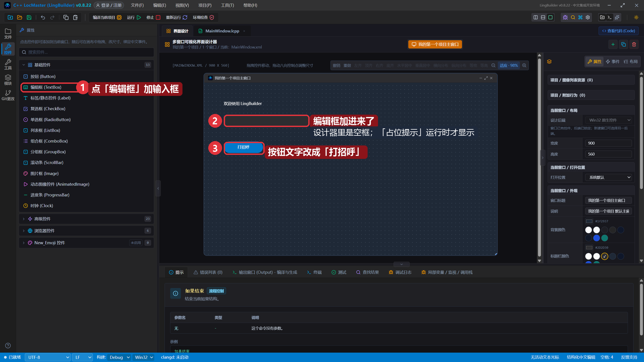Toggle the sun light theme icon

tap(636, 17)
